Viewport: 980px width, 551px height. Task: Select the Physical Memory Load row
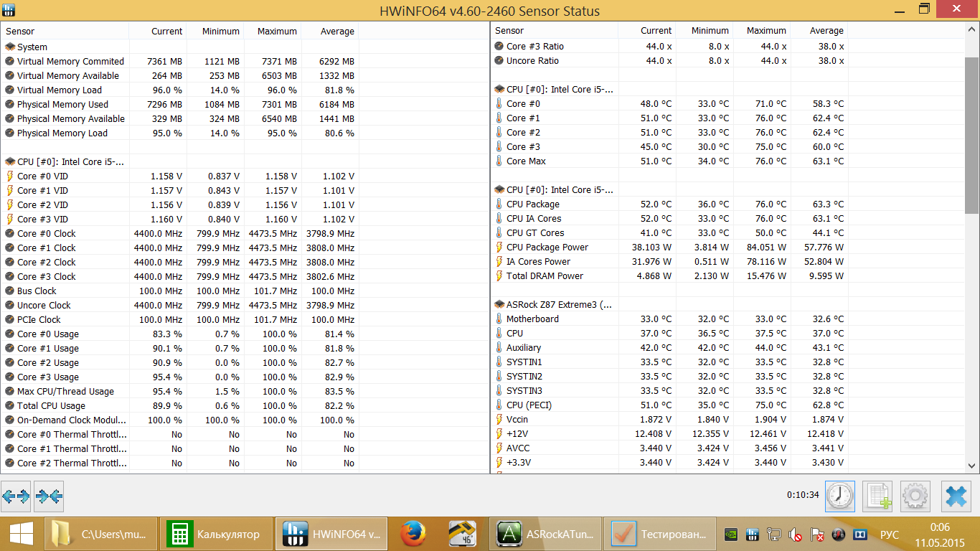[180, 133]
